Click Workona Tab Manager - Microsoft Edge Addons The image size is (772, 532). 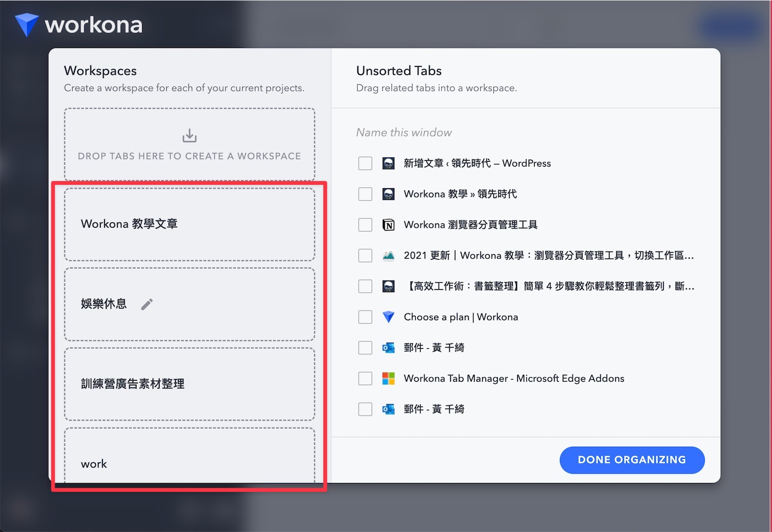click(x=514, y=379)
